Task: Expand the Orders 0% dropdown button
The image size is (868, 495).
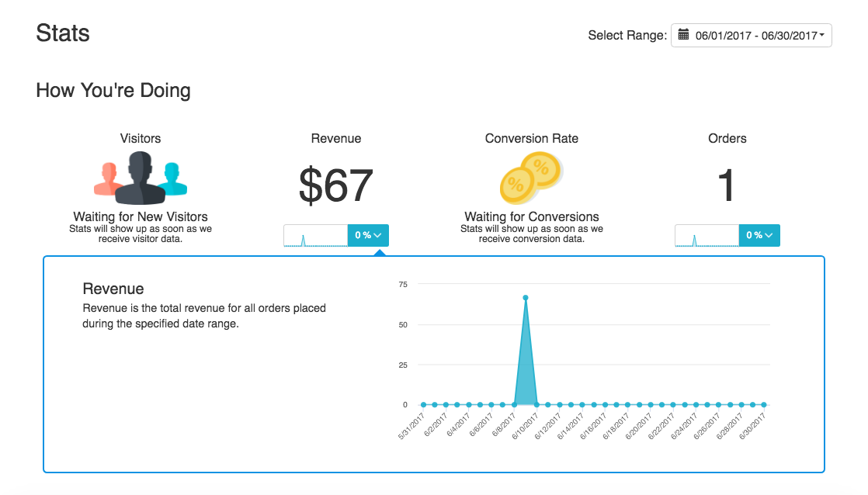Action: 759,236
